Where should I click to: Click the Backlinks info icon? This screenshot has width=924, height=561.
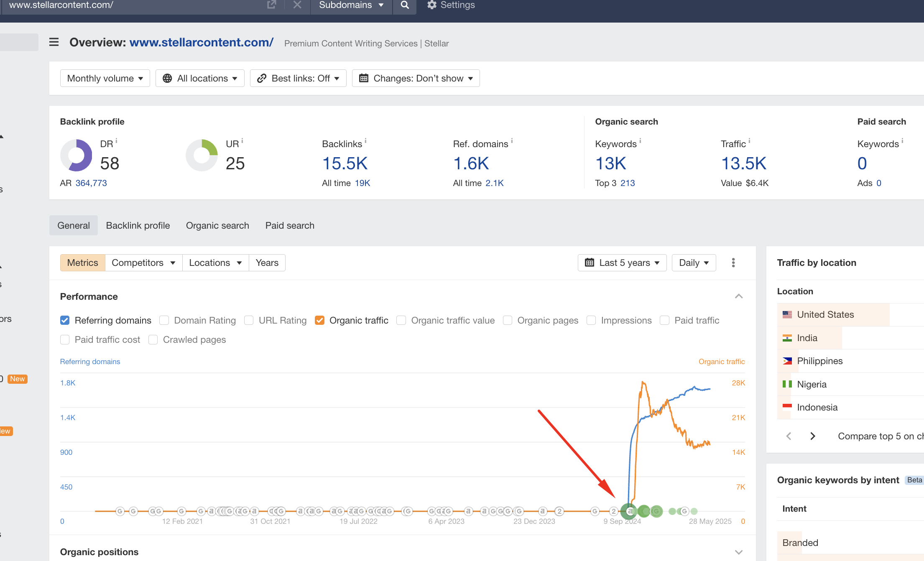pyautogui.click(x=366, y=141)
